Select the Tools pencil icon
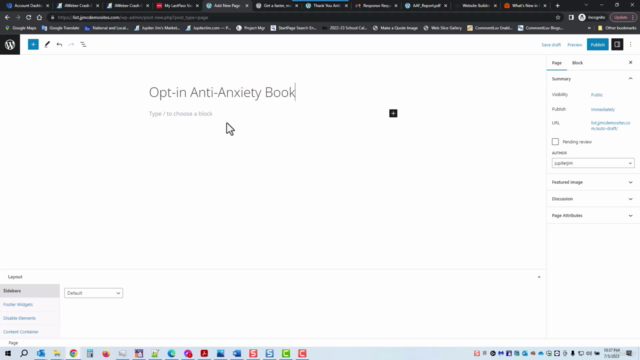The height and width of the screenshot is (360, 640). click(x=47, y=44)
